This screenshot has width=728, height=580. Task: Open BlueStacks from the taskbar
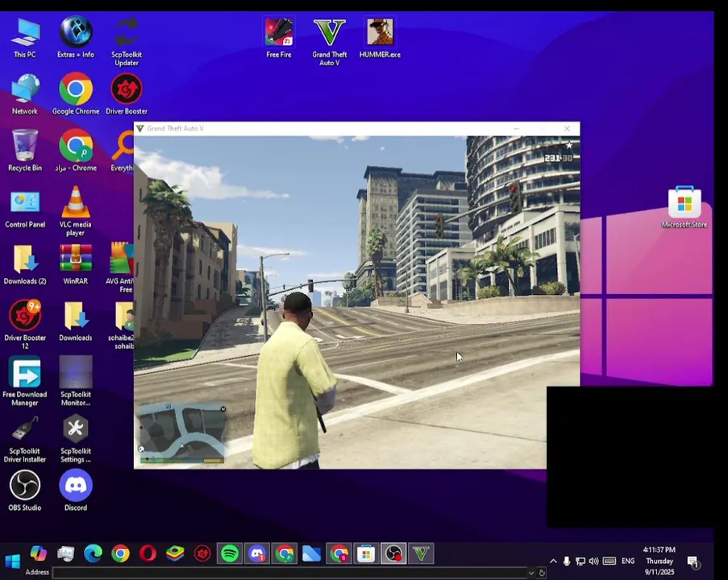pos(175,553)
